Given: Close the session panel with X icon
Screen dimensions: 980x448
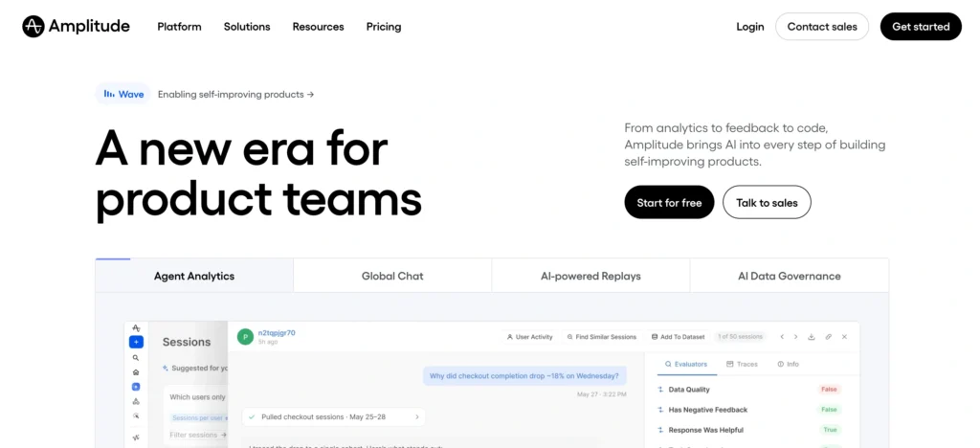Looking at the screenshot, I should pos(844,337).
